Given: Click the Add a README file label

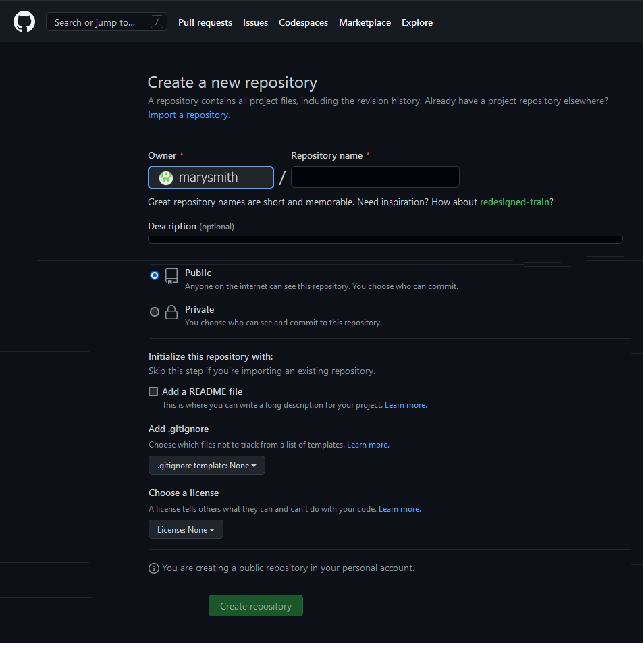Looking at the screenshot, I should pyautogui.click(x=202, y=391).
